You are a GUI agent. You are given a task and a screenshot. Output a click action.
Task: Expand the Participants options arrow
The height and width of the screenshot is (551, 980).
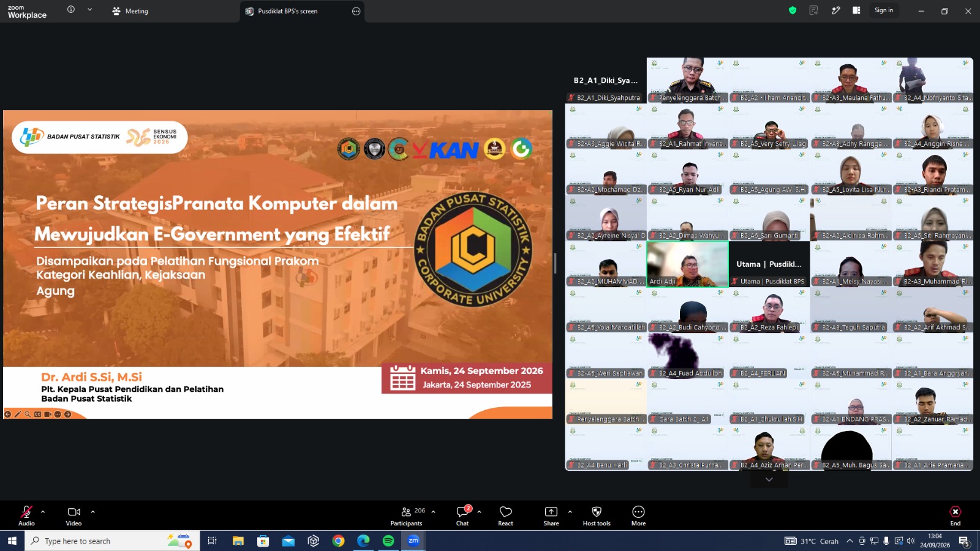[x=433, y=512]
